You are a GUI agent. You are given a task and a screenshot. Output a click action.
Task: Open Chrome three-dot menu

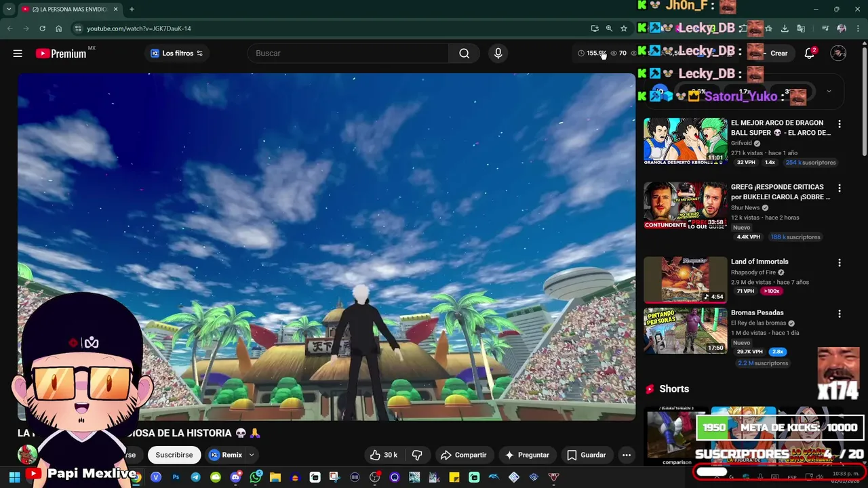[x=857, y=28]
